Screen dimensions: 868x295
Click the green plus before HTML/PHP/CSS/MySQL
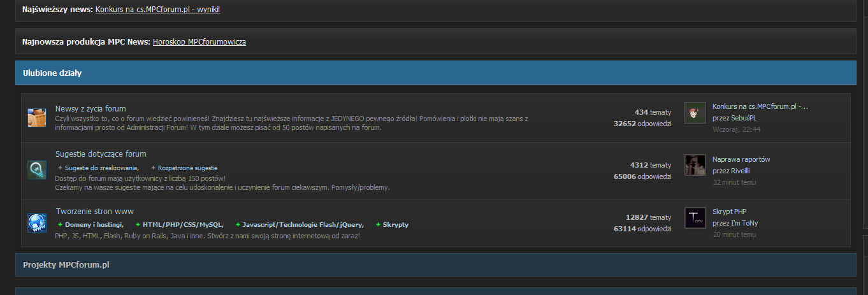click(138, 225)
